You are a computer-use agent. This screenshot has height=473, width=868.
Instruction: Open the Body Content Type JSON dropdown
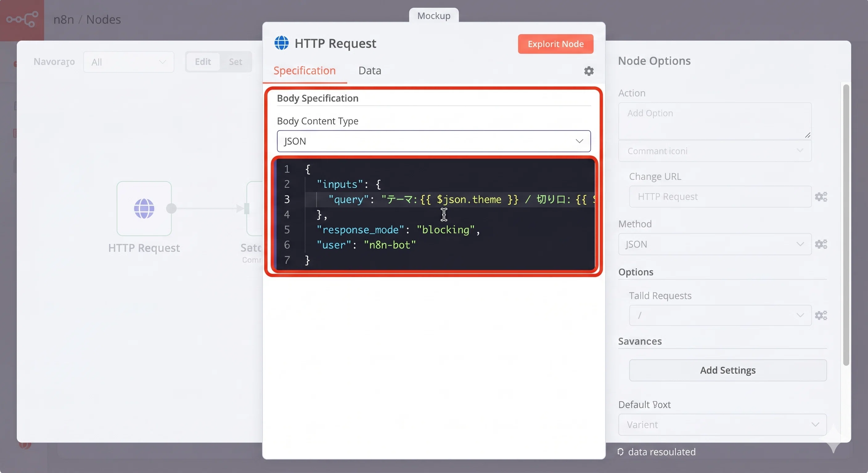point(434,141)
